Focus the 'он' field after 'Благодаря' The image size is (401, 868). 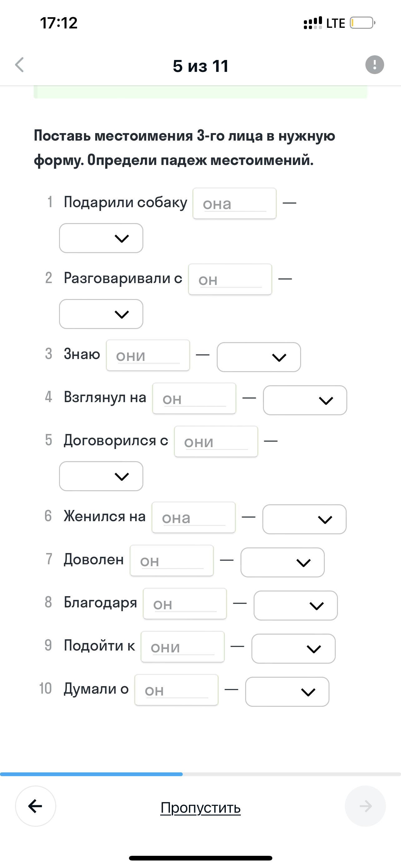(x=185, y=604)
